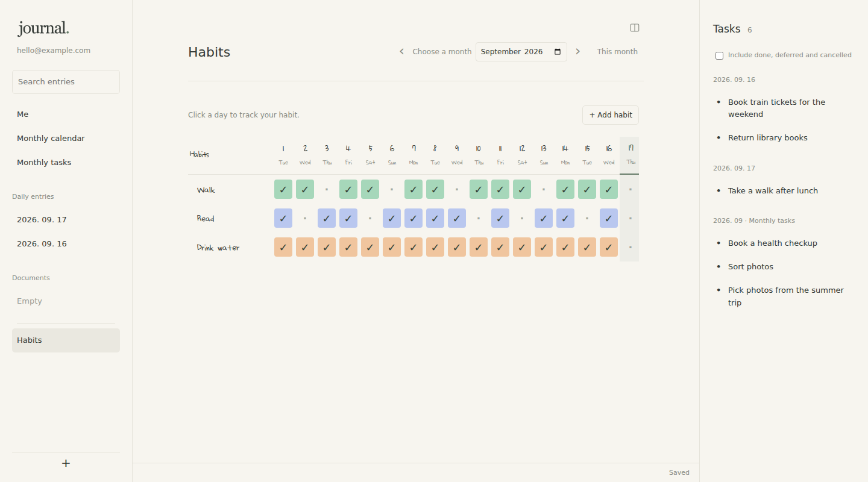Click the plus icon at sidebar bottom
This screenshot has width=868, height=482.
point(66,463)
